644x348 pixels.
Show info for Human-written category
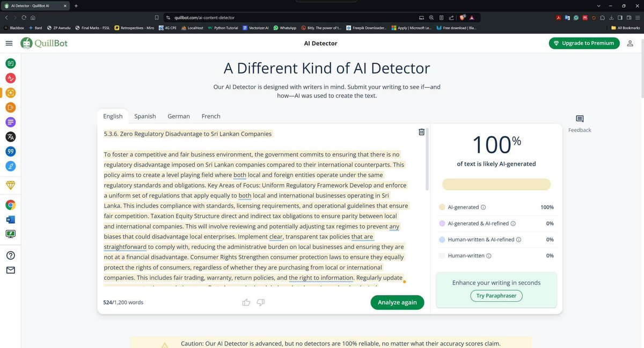coord(489,256)
